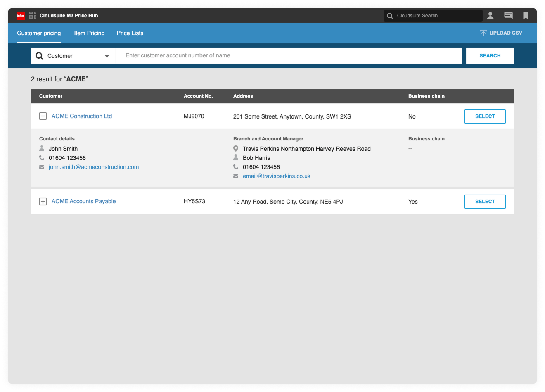The width and height of the screenshot is (545, 392).
Task: Click the Cloudsuite Search magnifier icon
Action: click(x=390, y=16)
